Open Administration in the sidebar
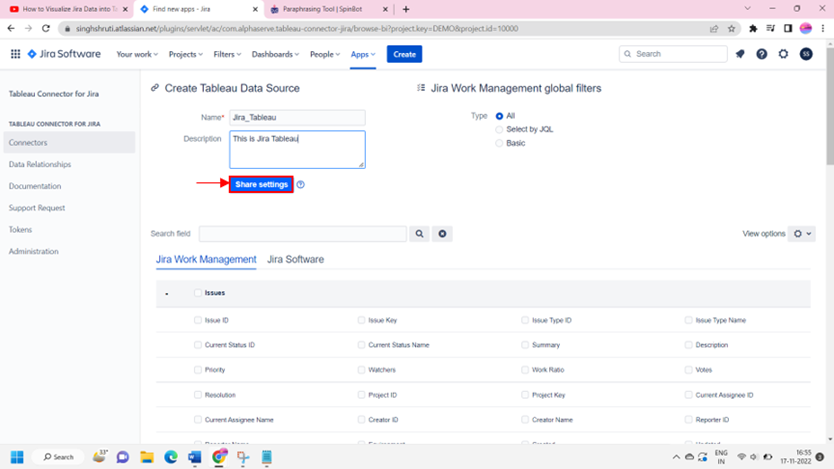The height and width of the screenshot is (469, 834). pyautogui.click(x=34, y=252)
